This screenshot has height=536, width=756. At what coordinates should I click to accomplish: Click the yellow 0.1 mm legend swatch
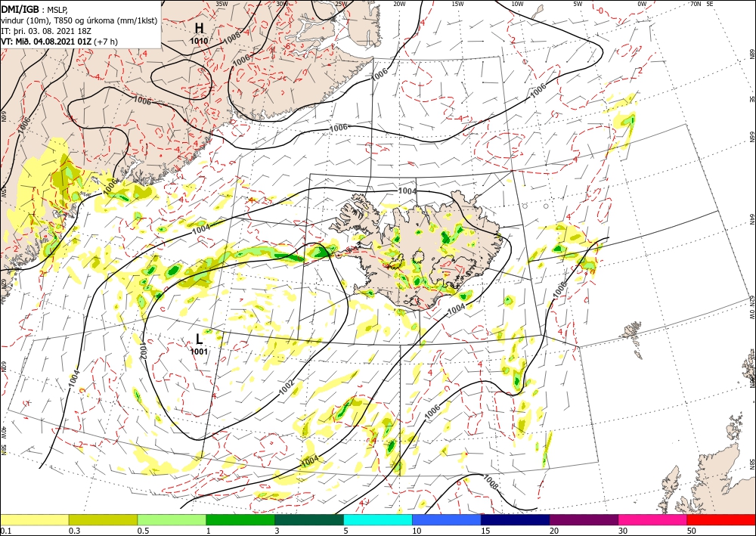point(35,519)
